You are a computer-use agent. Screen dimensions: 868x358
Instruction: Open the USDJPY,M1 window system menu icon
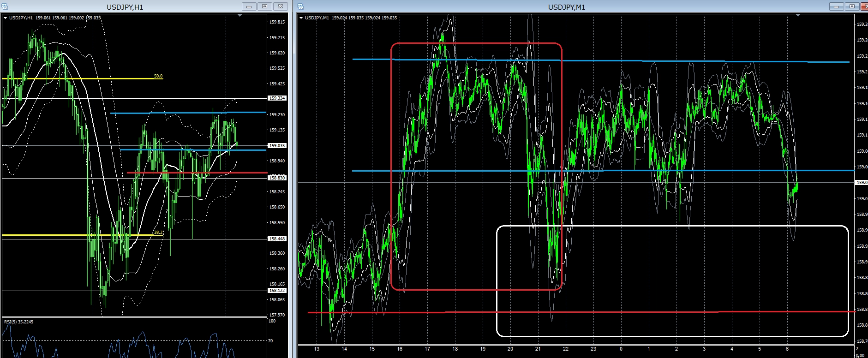[300, 6]
